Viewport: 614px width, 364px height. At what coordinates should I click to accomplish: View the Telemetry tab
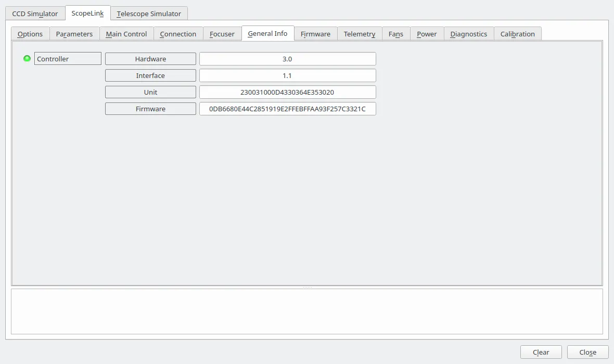coord(360,34)
